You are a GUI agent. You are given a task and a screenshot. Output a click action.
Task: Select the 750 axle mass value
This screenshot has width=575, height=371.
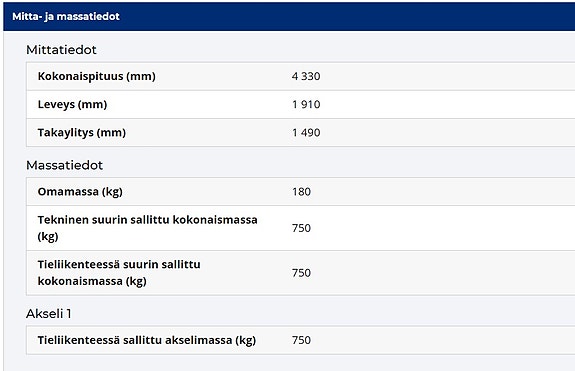tap(301, 340)
